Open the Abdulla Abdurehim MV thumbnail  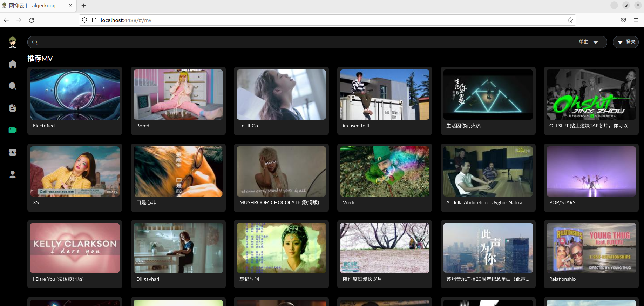tap(488, 171)
